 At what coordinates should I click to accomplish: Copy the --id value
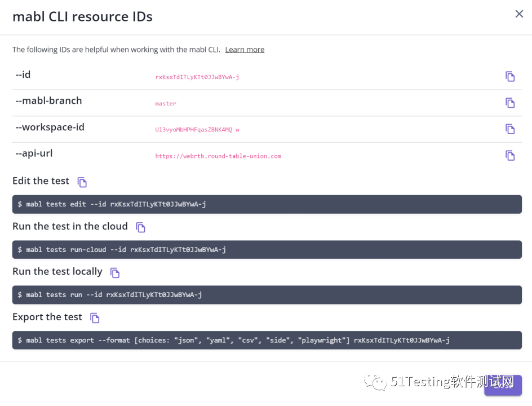click(510, 76)
